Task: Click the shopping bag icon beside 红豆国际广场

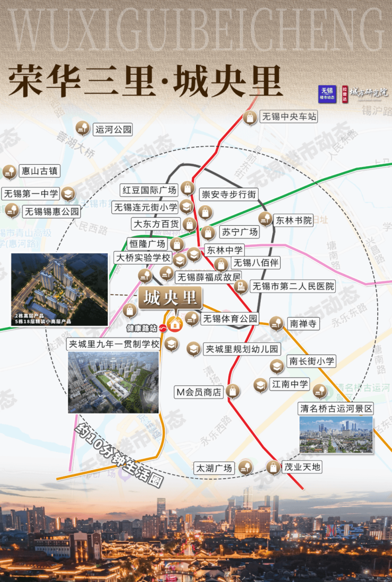Action: [x=188, y=189]
